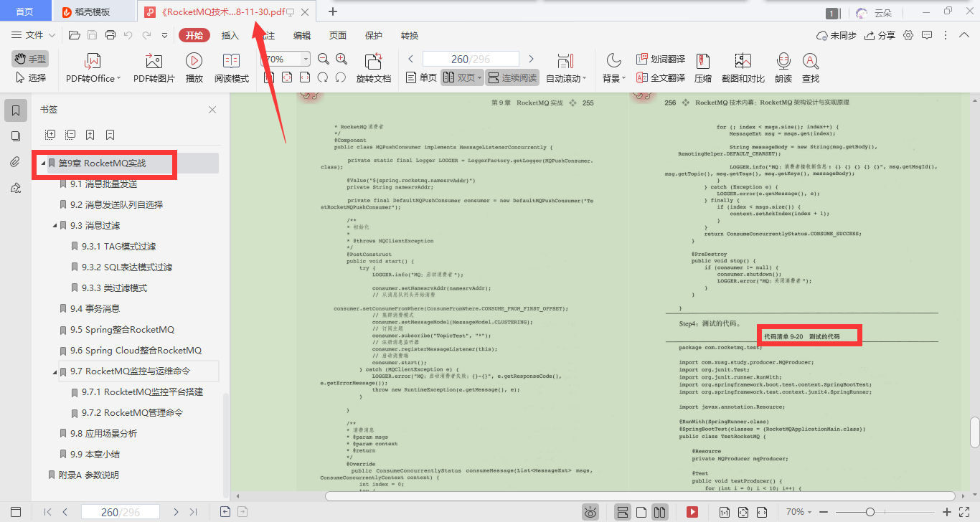Click collapse-all bookmarks icon in bookmark panel

[70, 134]
